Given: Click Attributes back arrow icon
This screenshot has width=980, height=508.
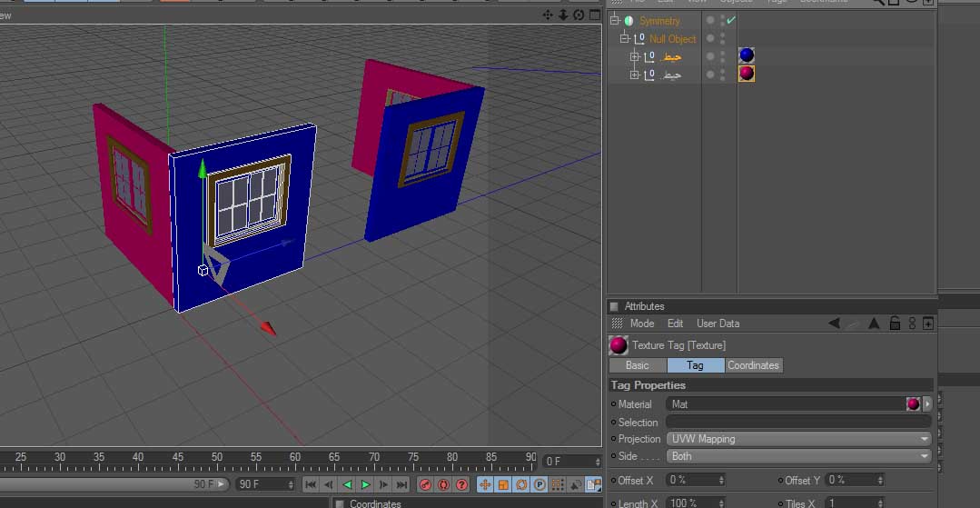Looking at the screenshot, I should [834, 324].
